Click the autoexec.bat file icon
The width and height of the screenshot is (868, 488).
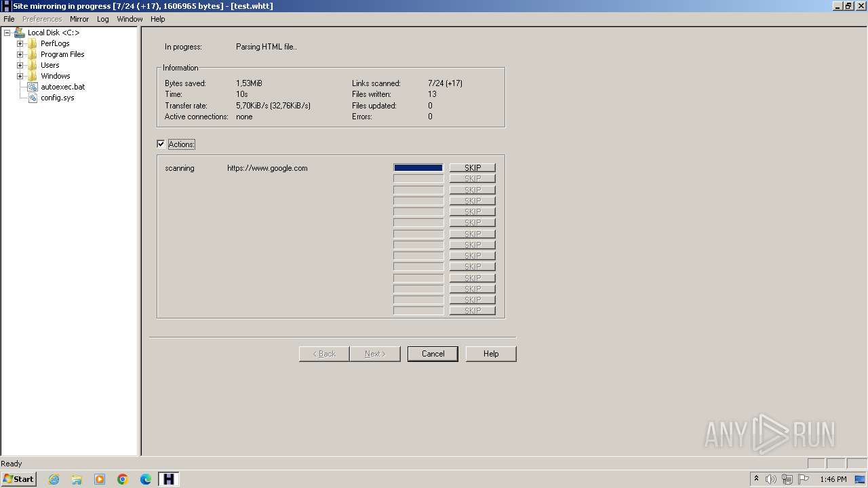33,87
